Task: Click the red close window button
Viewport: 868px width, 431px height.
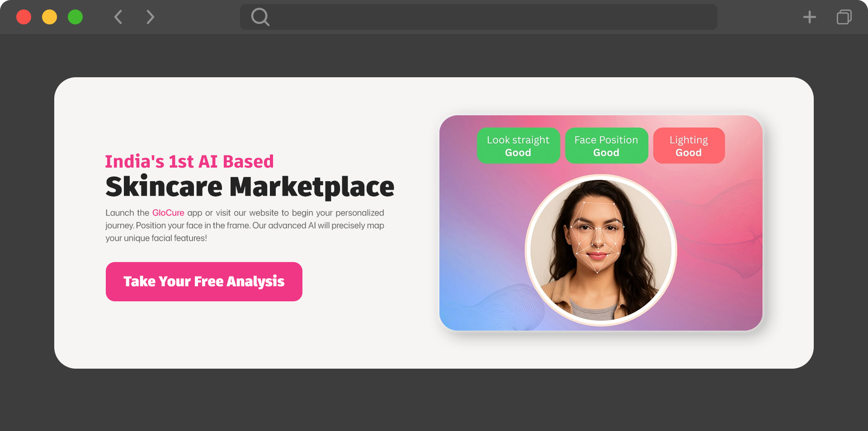Action: tap(24, 17)
